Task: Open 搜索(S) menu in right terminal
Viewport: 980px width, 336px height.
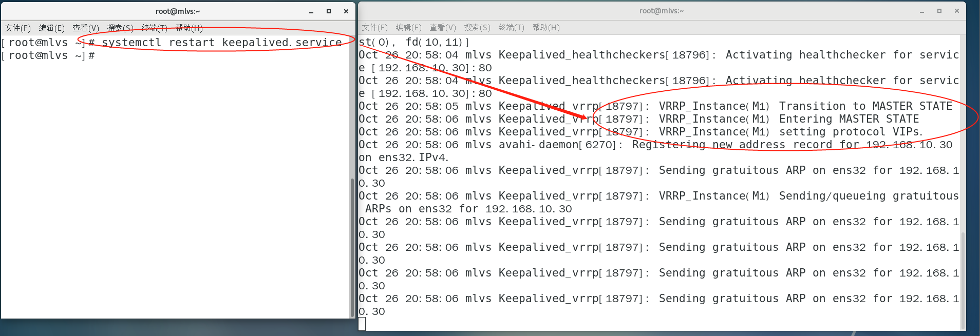Action: [x=477, y=28]
